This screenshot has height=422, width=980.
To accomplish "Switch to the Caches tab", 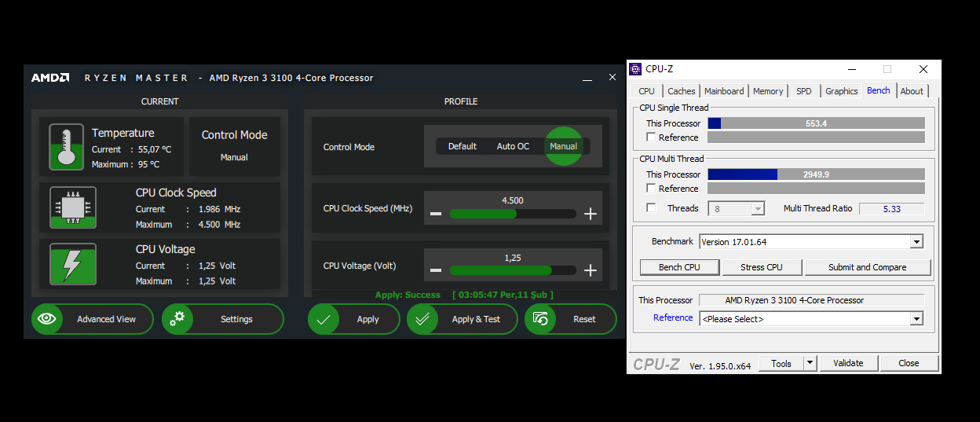I will pos(682,91).
